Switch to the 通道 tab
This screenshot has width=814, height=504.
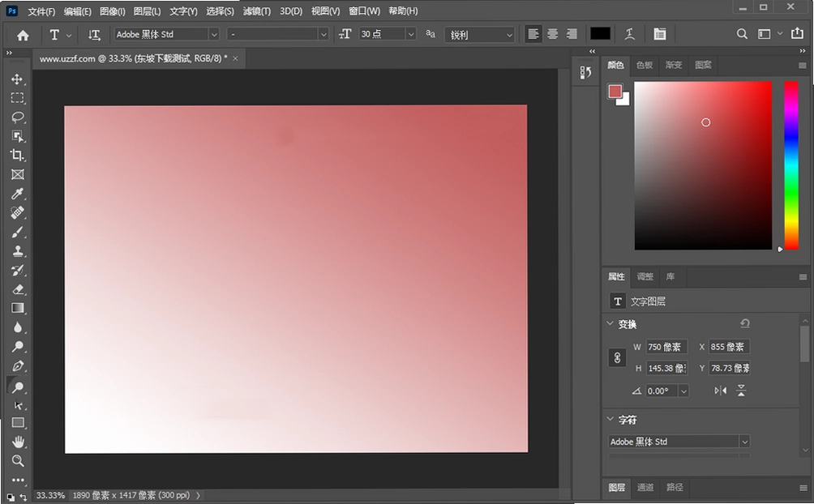pos(645,488)
